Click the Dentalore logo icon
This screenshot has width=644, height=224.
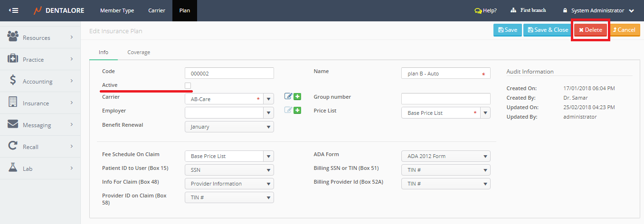[x=38, y=10]
